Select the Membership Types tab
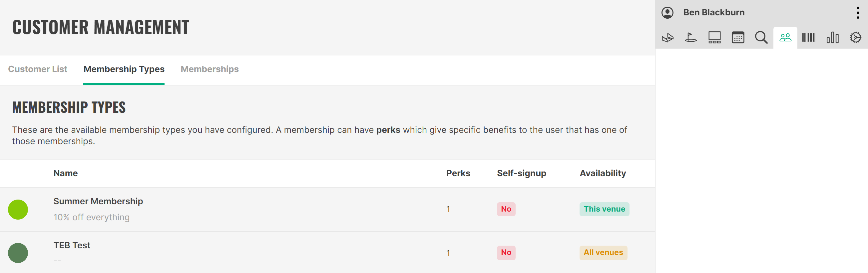This screenshot has width=868, height=273. 124,69
